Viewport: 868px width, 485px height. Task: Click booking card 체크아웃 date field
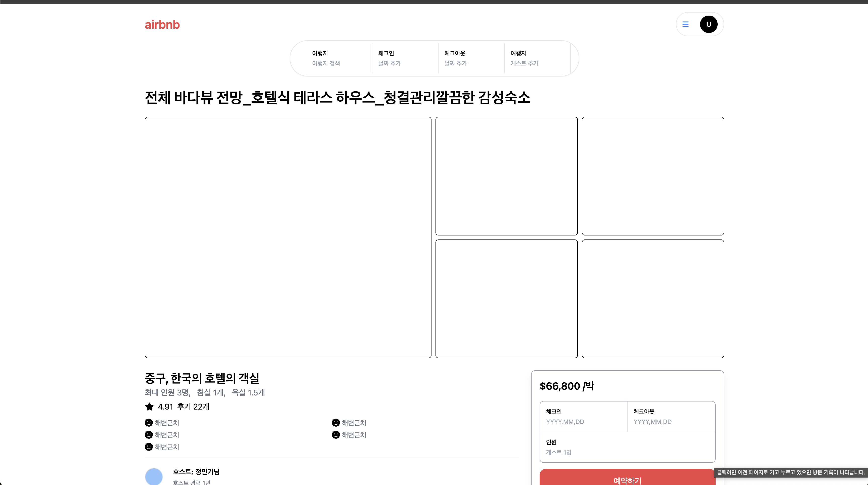(x=671, y=416)
